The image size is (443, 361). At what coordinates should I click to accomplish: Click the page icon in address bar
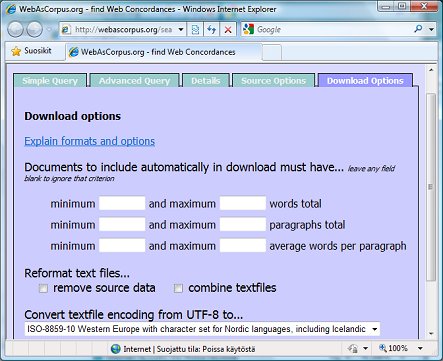pyautogui.click(x=66, y=30)
